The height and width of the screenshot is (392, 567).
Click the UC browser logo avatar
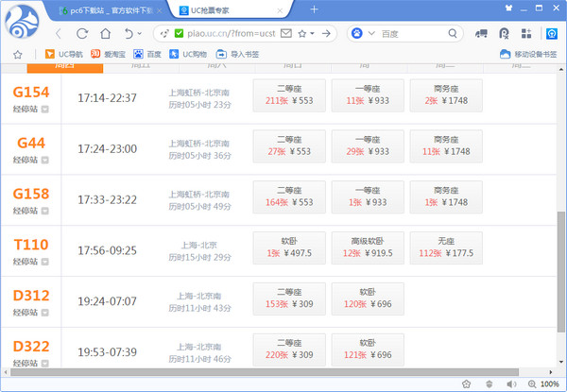point(25,21)
